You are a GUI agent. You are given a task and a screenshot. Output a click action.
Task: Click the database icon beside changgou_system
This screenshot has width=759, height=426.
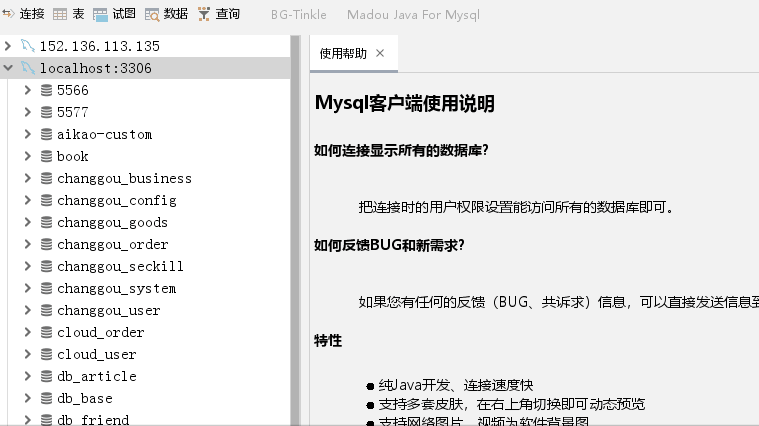(46, 289)
